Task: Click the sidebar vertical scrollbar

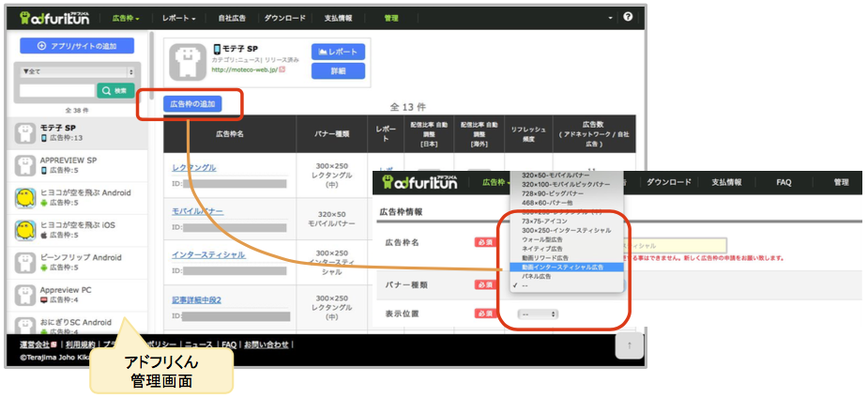Action: 150,66
